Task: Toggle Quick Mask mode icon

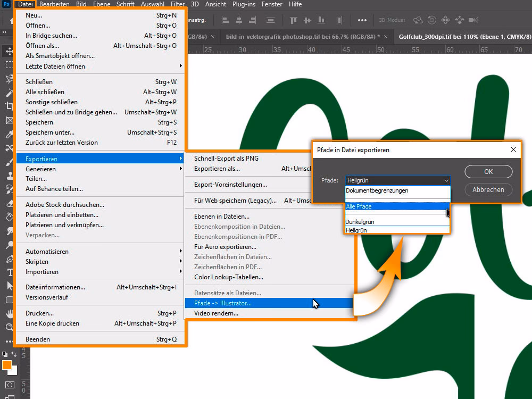Action: pyautogui.click(x=9, y=385)
